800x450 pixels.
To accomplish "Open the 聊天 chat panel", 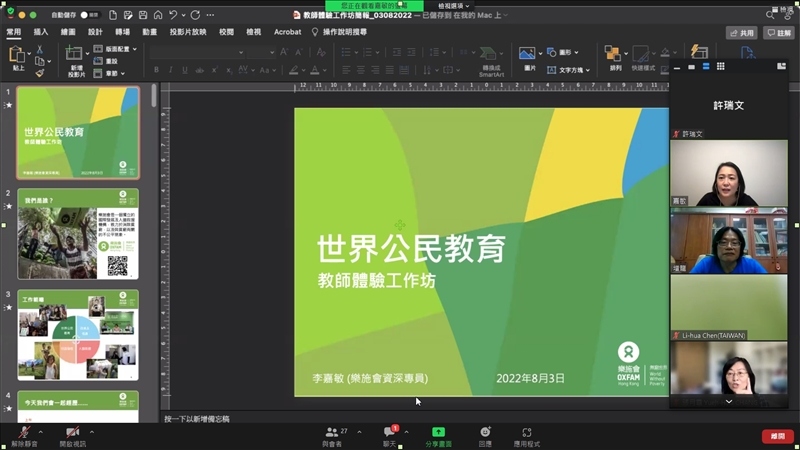I will [389, 433].
